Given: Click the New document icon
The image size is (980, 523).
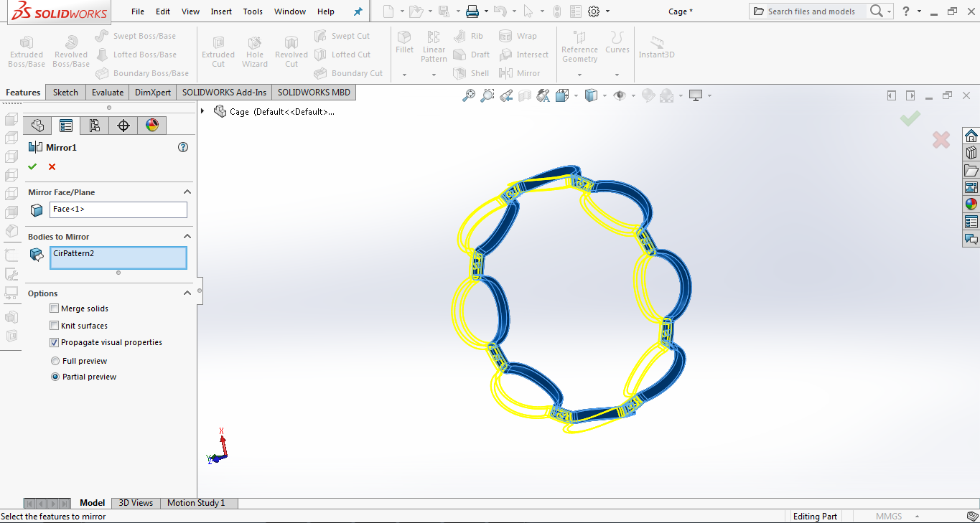Looking at the screenshot, I should click(x=388, y=11).
